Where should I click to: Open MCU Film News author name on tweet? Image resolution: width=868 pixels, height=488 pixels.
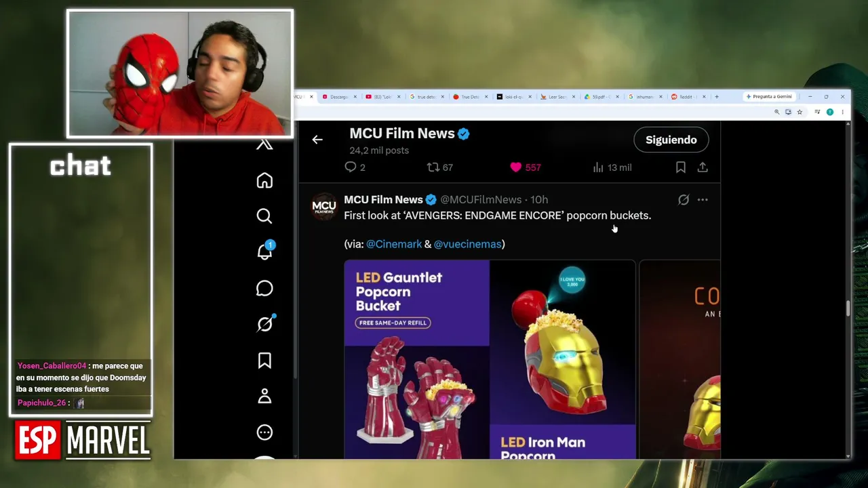(383, 200)
